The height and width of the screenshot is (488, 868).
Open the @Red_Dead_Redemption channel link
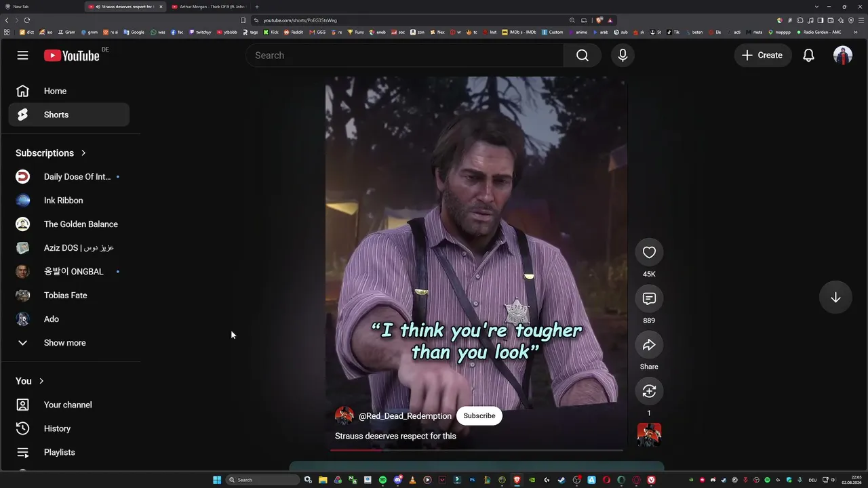405,416
